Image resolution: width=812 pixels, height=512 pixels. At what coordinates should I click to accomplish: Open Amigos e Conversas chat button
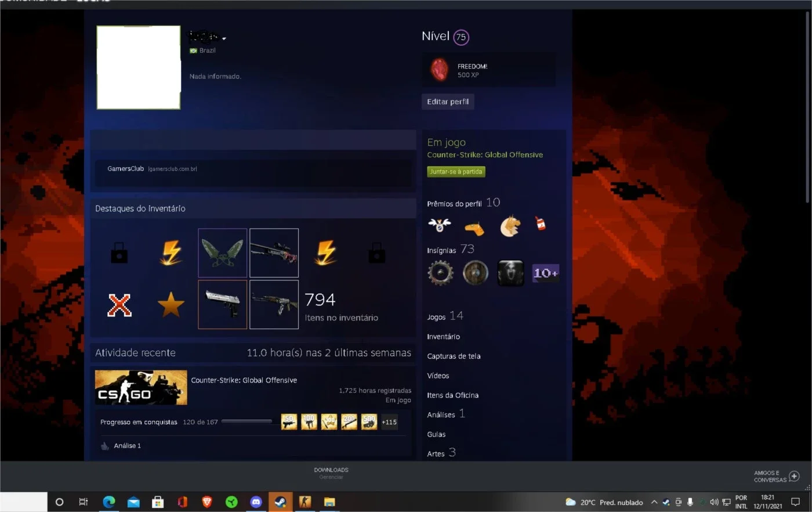coord(777,477)
